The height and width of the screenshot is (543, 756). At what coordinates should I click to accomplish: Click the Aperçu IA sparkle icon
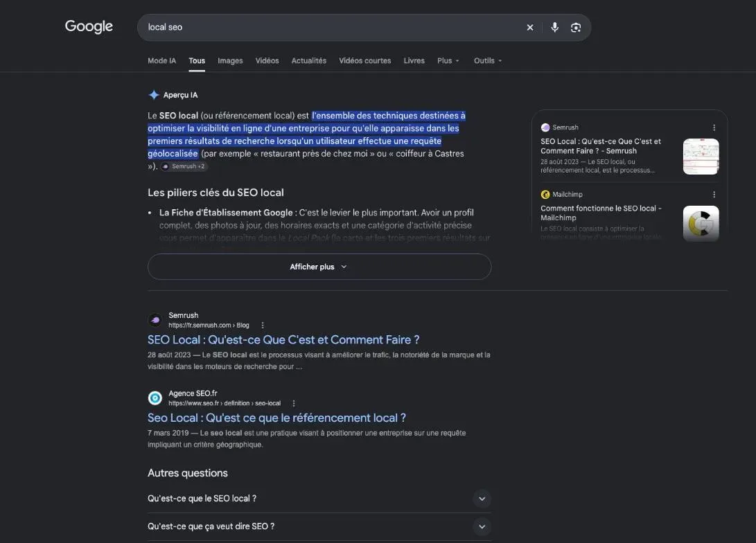(154, 95)
